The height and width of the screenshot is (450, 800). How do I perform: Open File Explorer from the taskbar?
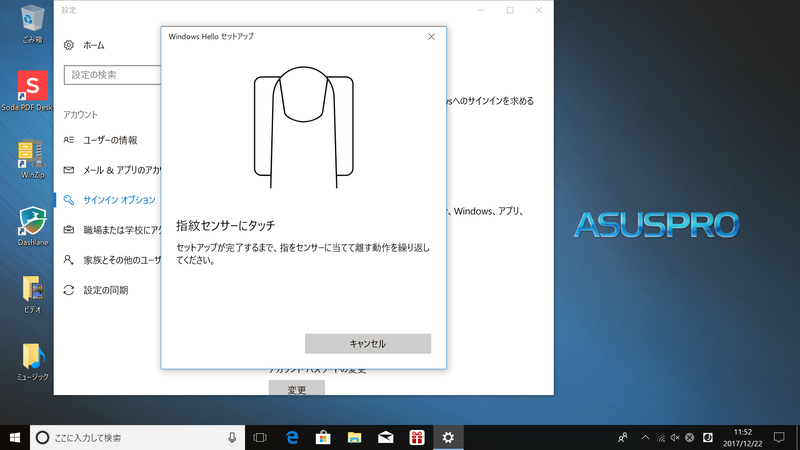pyautogui.click(x=354, y=438)
